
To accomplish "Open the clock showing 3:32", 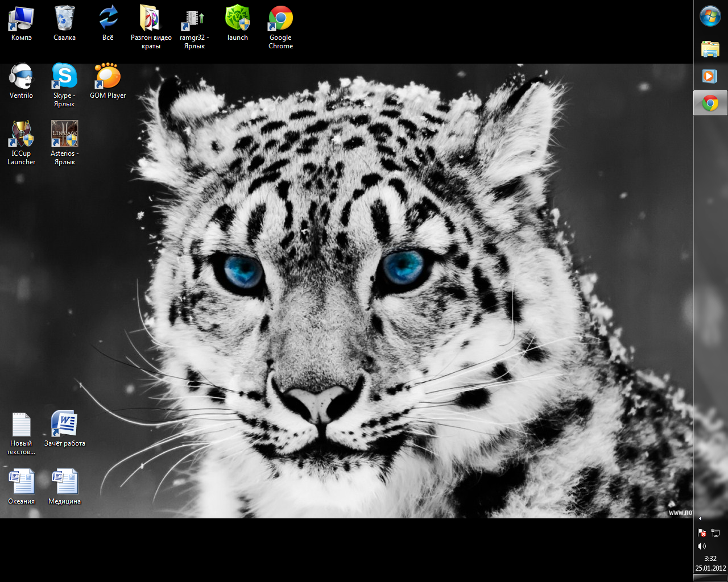I will (x=710, y=563).
